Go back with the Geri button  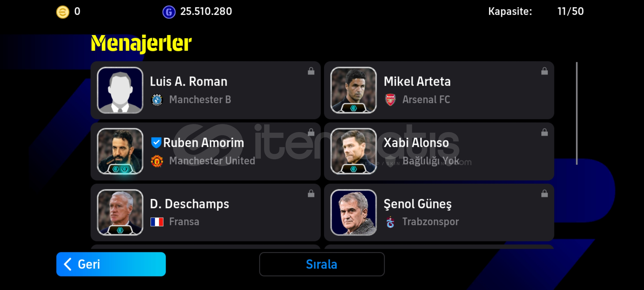(111, 264)
